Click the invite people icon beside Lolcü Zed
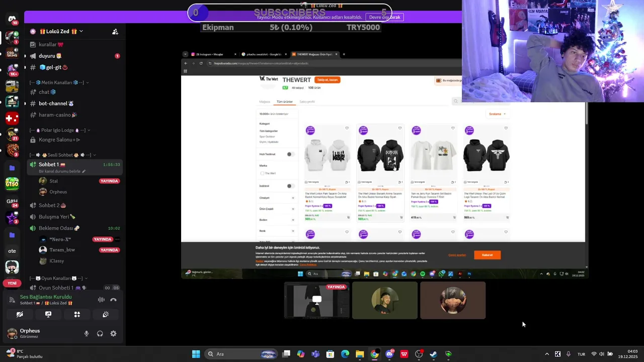 (115, 31)
